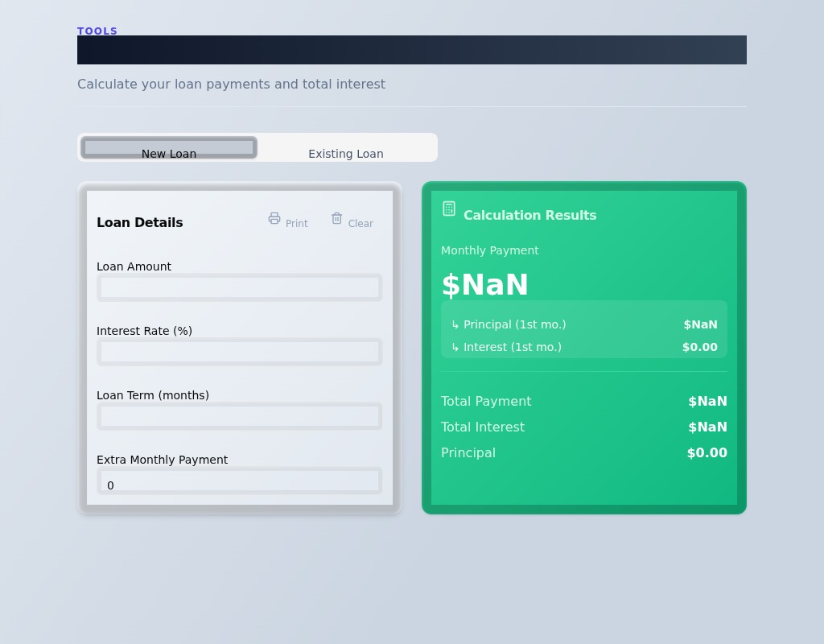This screenshot has height=644, width=824.
Task: Click the trash can Clear icon
Action: (337, 218)
